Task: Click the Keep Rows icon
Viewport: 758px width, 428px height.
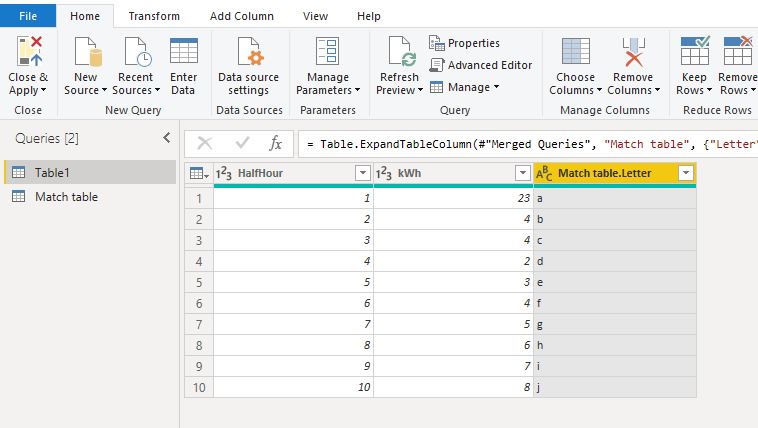Action: (x=695, y=50)
